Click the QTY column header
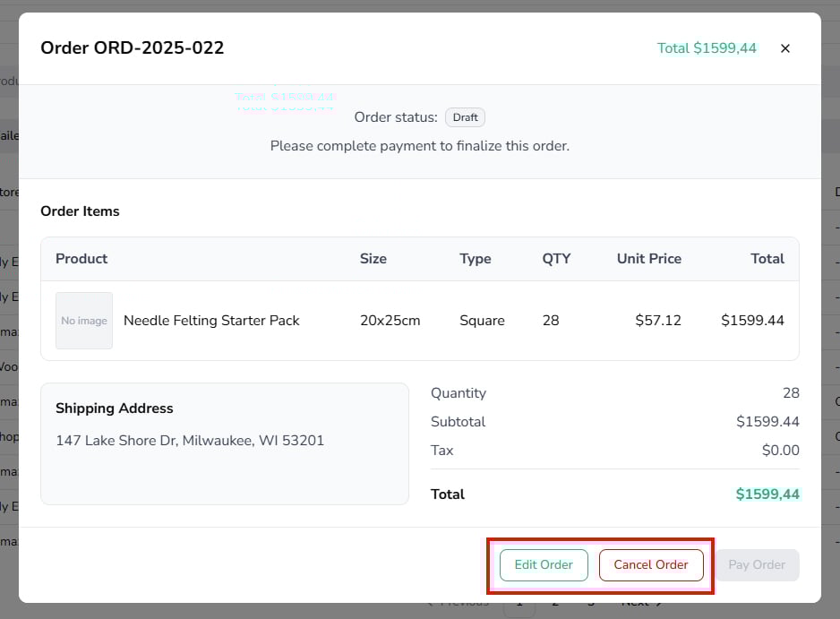The height and width of the screenshot is (619, 840). (556, 259)
